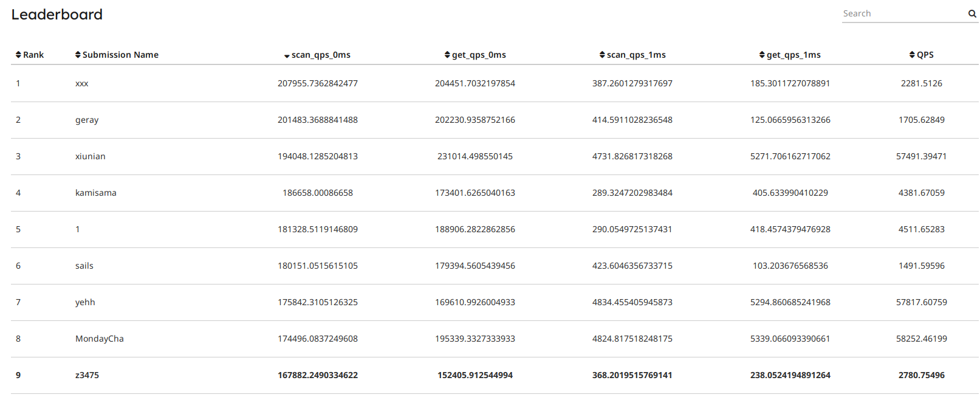Click the Rank column sort icon

tap(19, 55)
